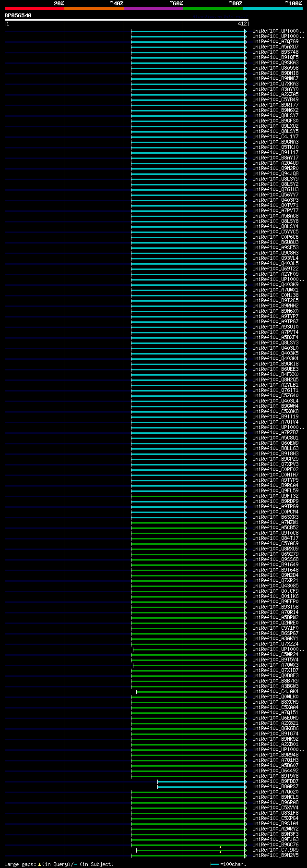Pick hit UniRef100_B8AYI7
Viewport: 307px width, 868px height.
coord(275,158)
